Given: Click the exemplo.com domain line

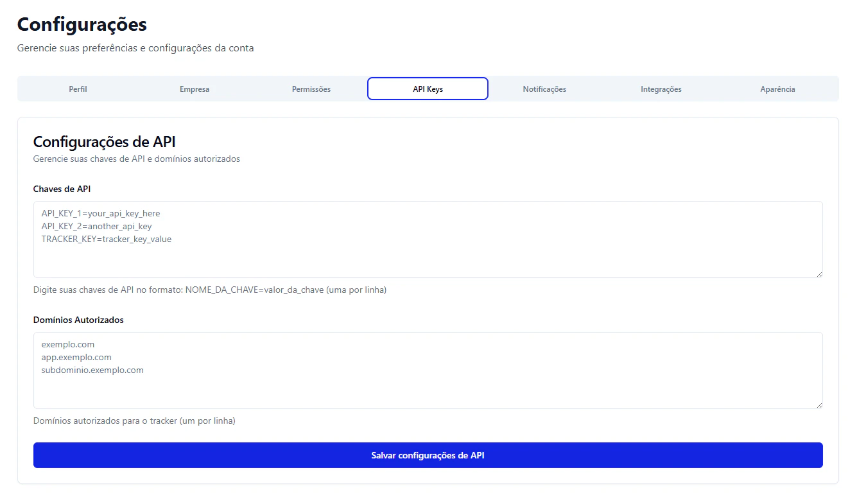Looking at the screenshot, I should 67,344.
